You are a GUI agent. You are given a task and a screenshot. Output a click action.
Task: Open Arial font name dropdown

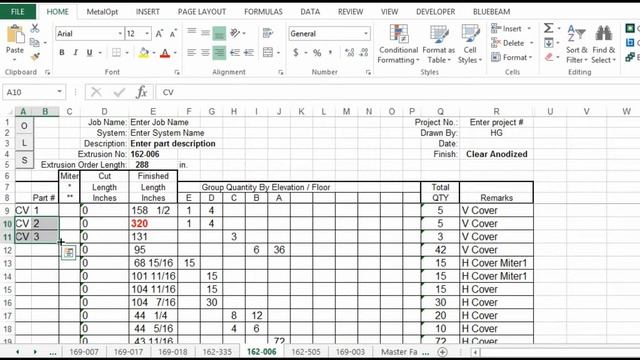pyautogui.click(x=120, y=33)
